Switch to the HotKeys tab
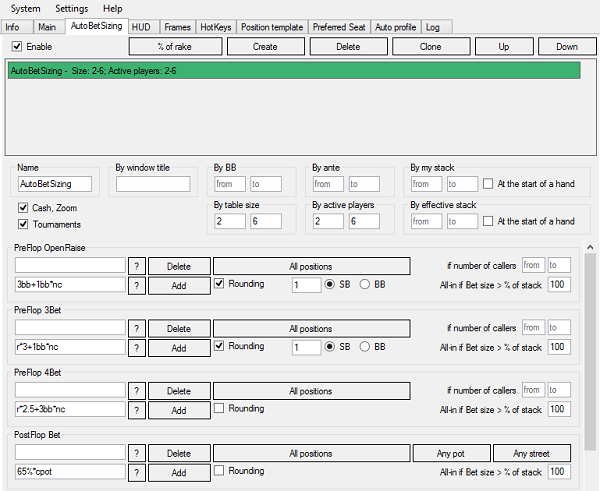Image resolution: width=600 pixels, height=491 pixels. coord(216,27)
